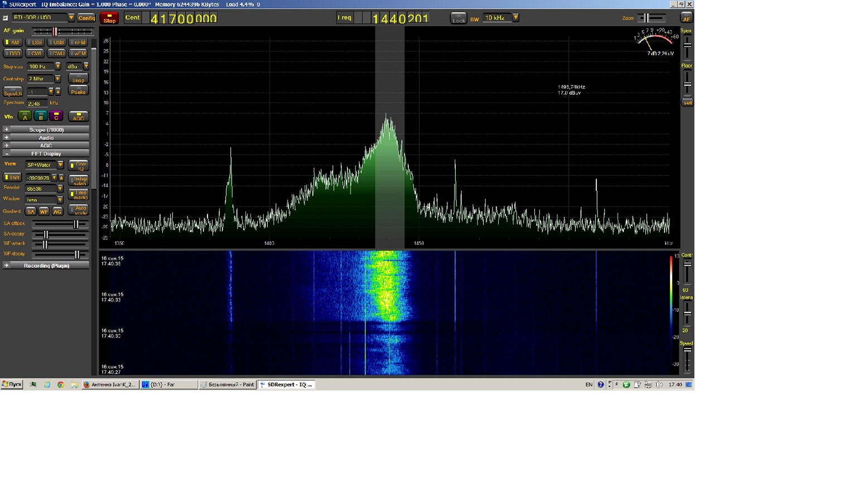Open the dBu units dropdown

click(86, 66)
